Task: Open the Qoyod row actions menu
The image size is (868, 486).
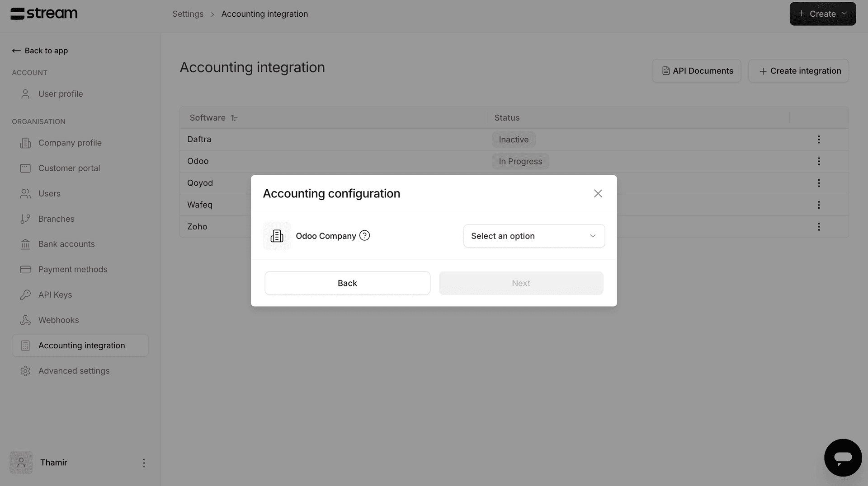Action: tap(819, 183)
